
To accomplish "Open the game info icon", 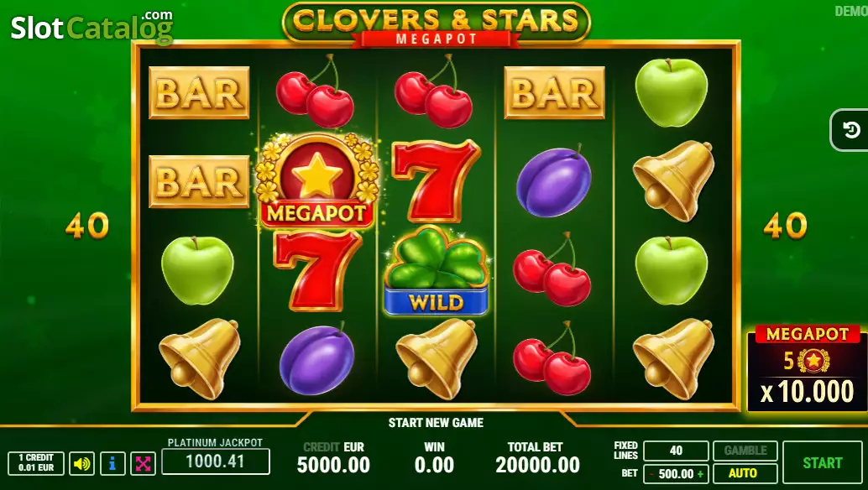I will 112,463.
